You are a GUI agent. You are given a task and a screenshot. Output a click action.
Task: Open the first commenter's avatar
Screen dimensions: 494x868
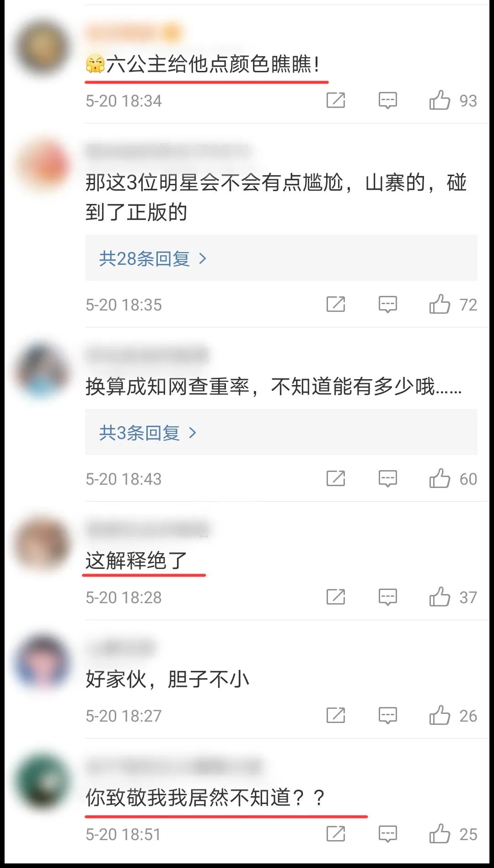click(x=42, y=47)
